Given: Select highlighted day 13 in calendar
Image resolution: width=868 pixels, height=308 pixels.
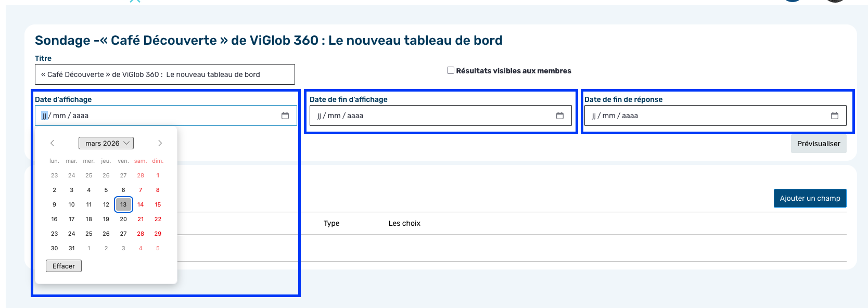Looking at the screenshot, I should (123, 204).
